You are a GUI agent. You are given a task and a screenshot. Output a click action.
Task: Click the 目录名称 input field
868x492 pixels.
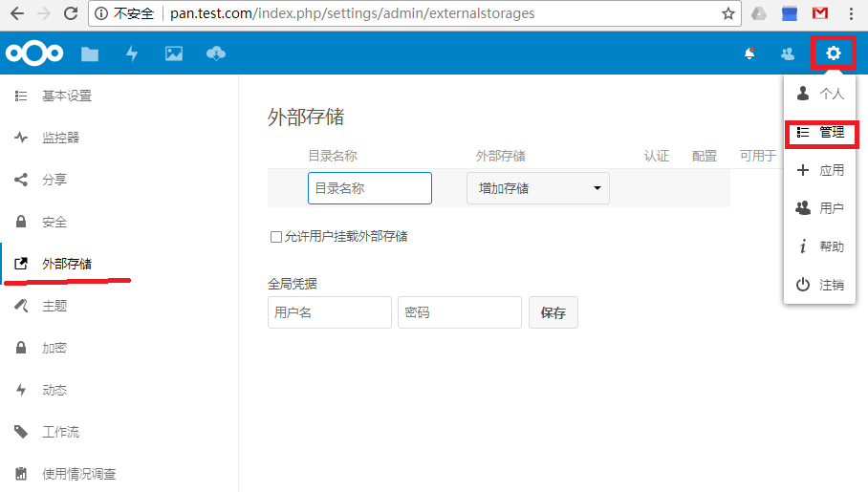coord(369,188)
